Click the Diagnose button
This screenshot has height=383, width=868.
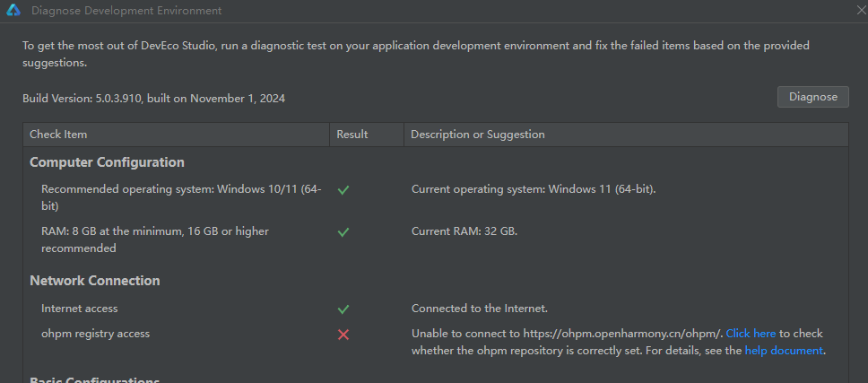point(812,97)
